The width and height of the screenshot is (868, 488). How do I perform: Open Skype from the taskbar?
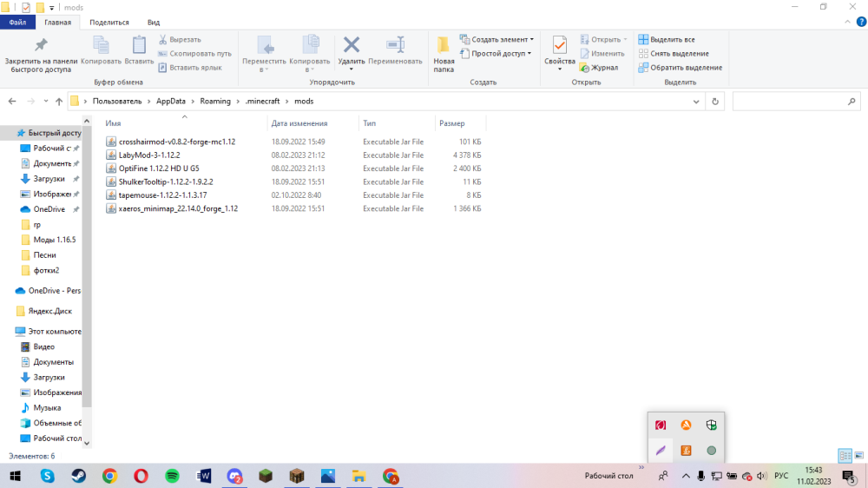coord(48,476)
